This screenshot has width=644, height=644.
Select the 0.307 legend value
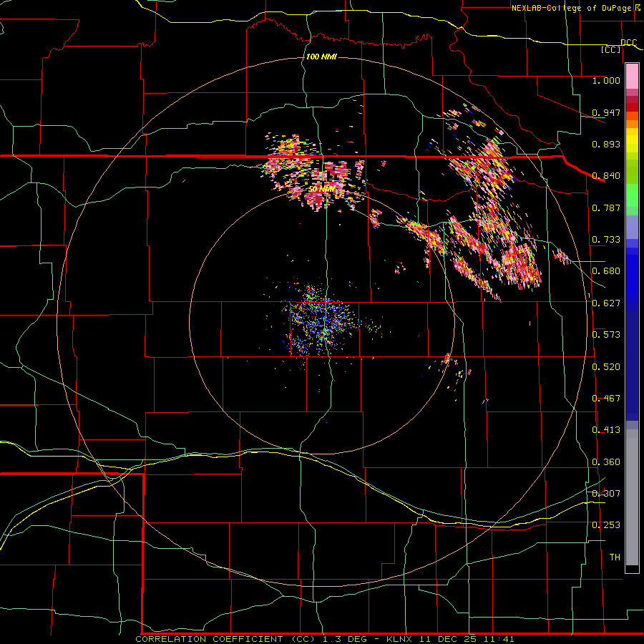(606, 493)
